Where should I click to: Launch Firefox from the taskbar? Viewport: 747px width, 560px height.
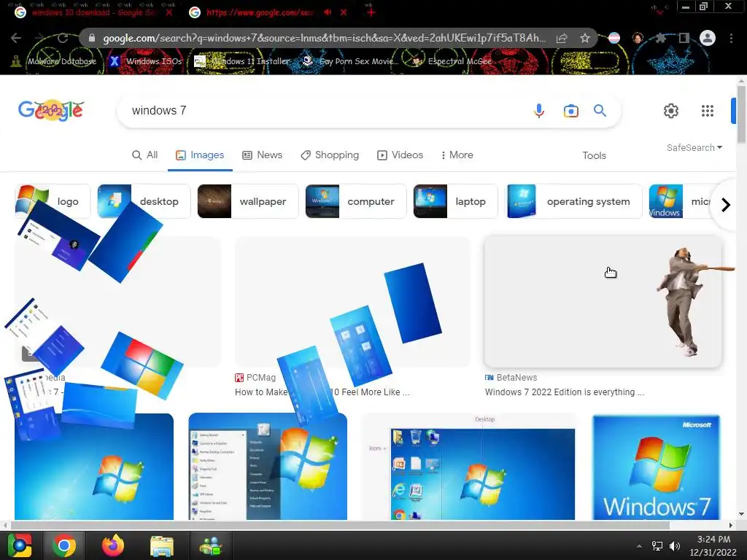tap(113, 545)
